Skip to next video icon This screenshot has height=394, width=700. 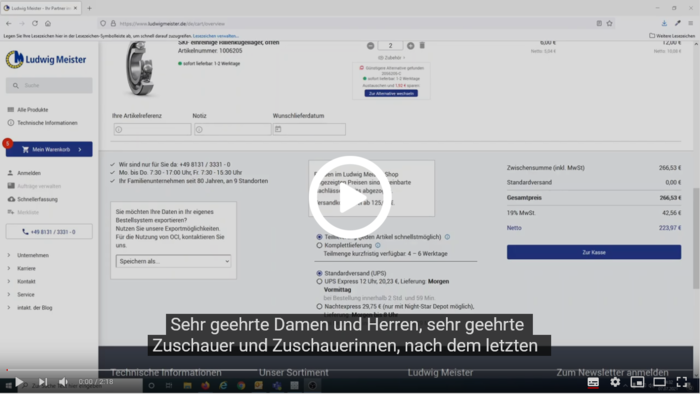point(43,382)
